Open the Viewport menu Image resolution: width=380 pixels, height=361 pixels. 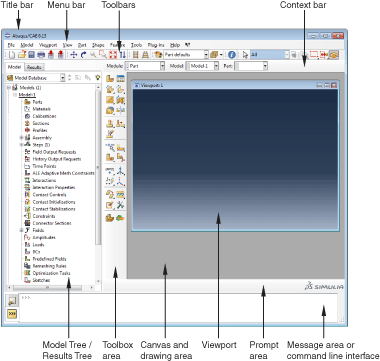click(48, 45)
